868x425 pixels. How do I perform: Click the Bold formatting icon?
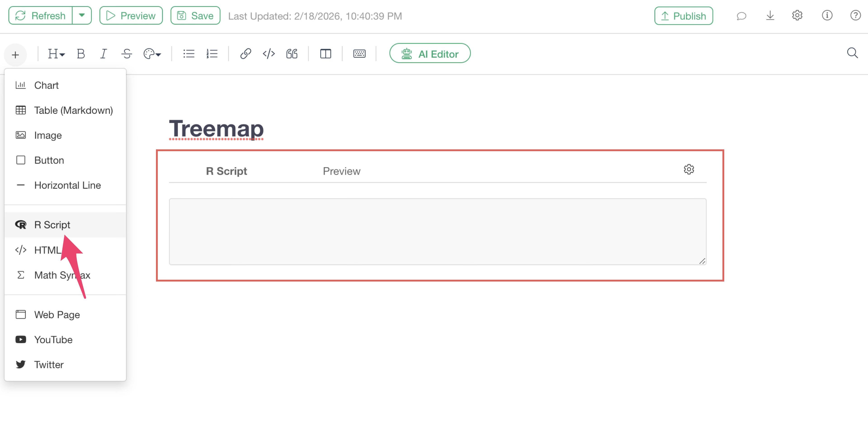coord(80,54)
